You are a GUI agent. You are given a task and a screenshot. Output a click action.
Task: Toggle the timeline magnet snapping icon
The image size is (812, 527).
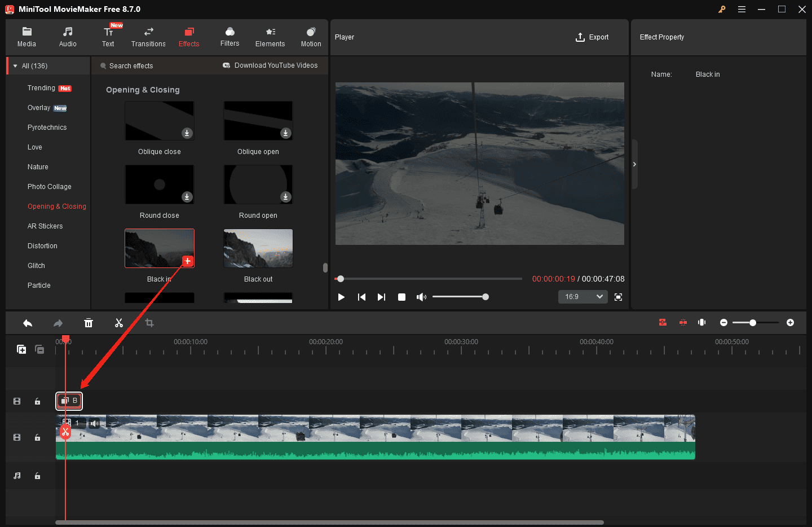[663, 322]
